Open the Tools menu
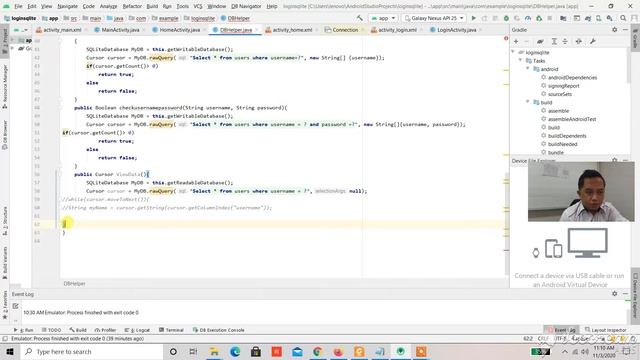The width and height of the screenshot is (640, 360). (x=182, y=6)
